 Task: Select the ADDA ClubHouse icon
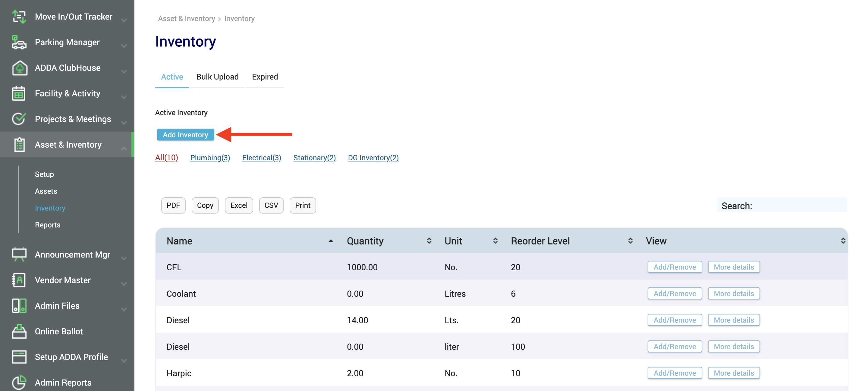[19, 68]
